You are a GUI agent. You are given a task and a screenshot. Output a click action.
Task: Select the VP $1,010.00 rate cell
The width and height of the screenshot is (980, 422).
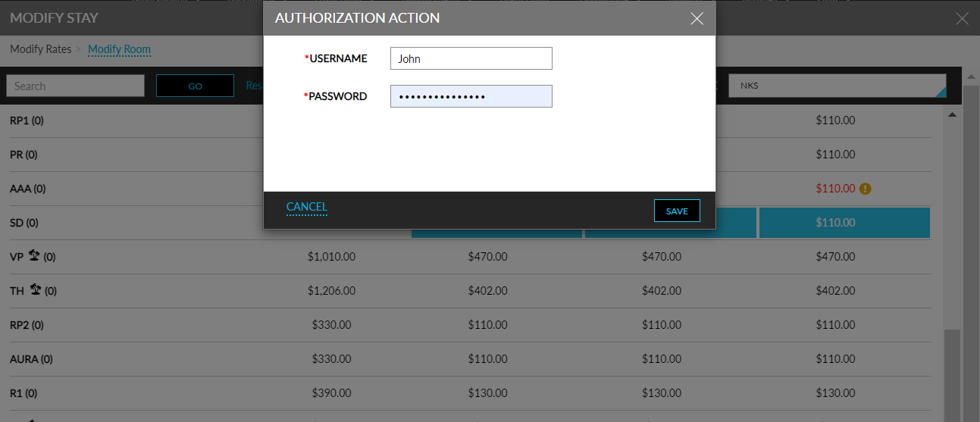(x=332, y=257)
